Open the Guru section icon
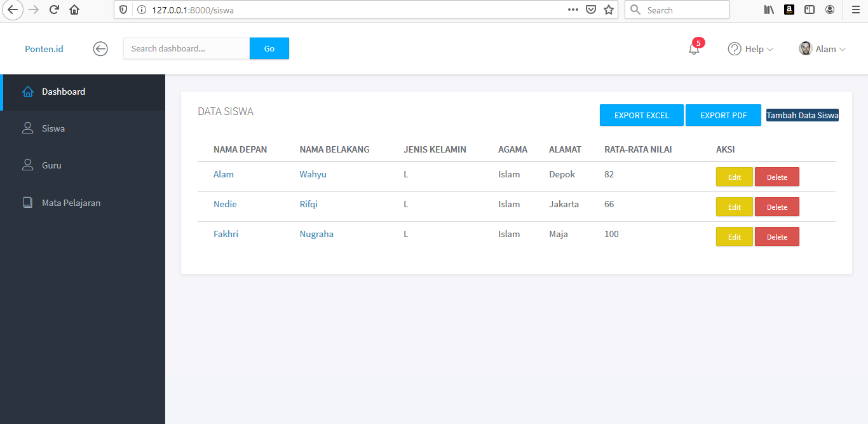 28,165
